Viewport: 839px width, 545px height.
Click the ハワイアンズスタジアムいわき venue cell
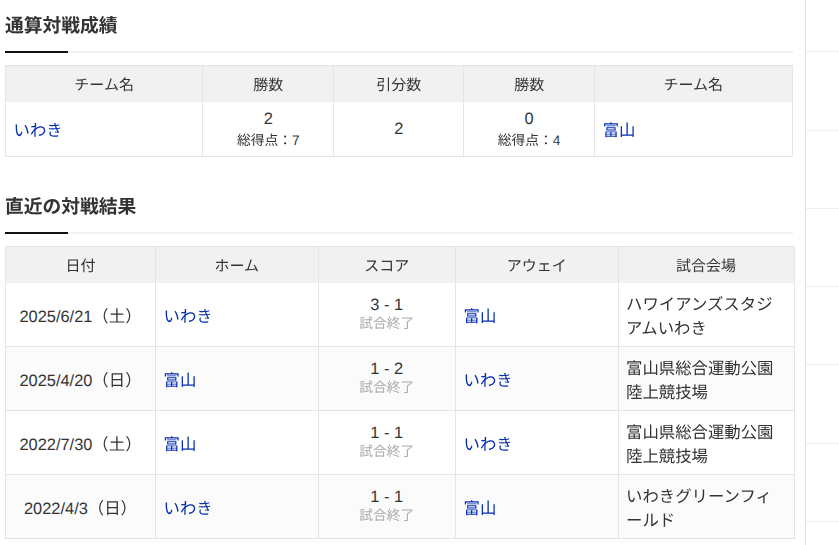(x=706, y=315)
